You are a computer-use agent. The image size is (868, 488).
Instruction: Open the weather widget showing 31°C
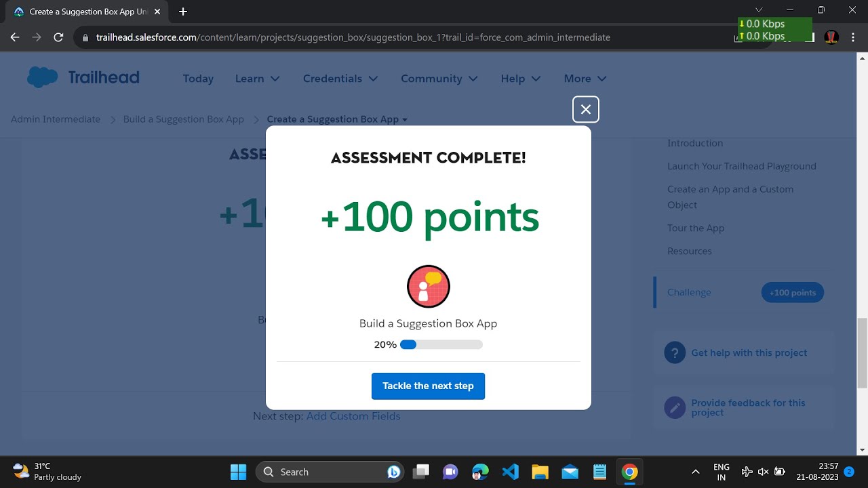pos(47,472)
